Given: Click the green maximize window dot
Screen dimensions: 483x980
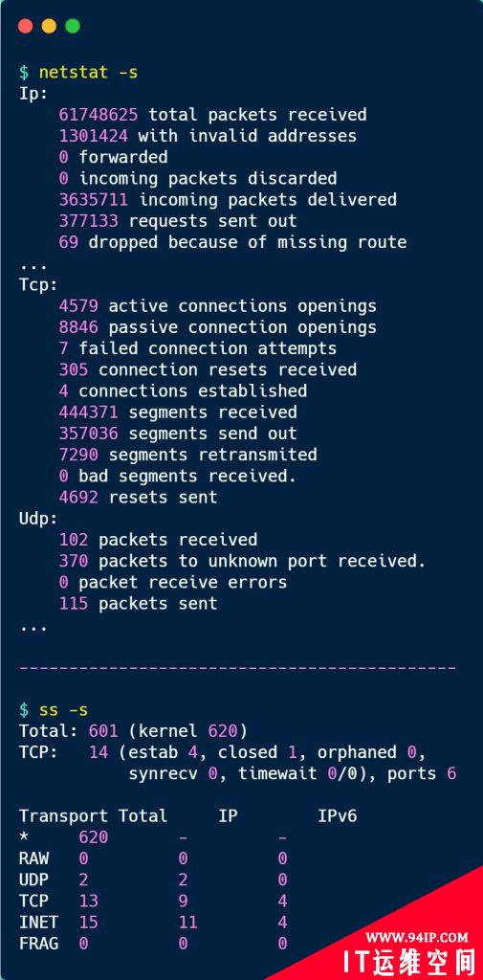Looking at the screenshot, I should pyautogui.click(x=73, y=26).
